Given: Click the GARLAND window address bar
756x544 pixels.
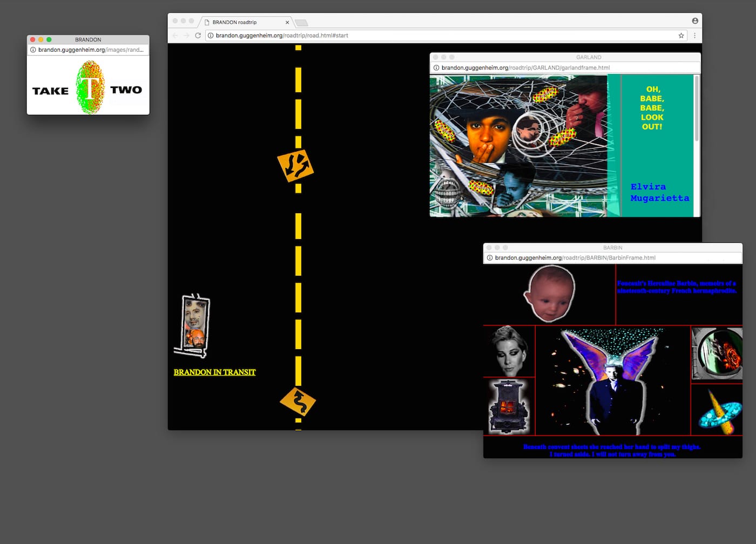Looking at the screenshot, I should click(x=565, y=68).
